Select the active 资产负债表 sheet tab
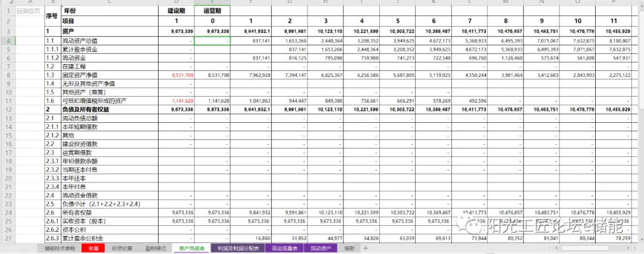 tap(192, 248)
